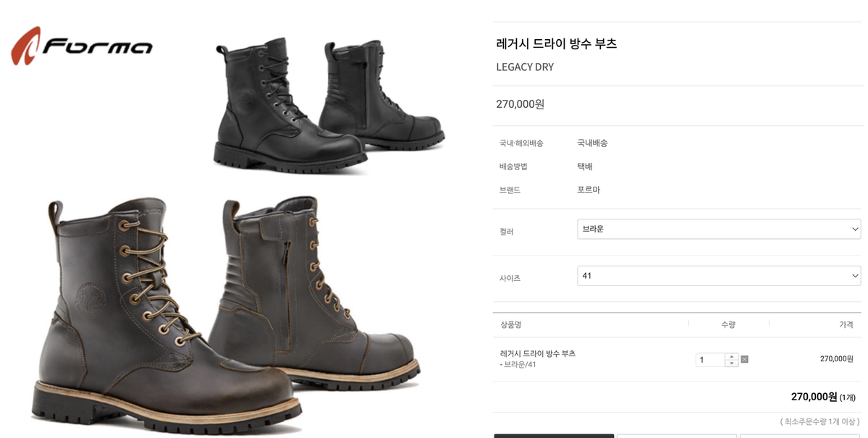Image resolution: width=868 pixels, height=438 pixels.
Task: Click the Forma brand logo
Action: pos(81,46)
